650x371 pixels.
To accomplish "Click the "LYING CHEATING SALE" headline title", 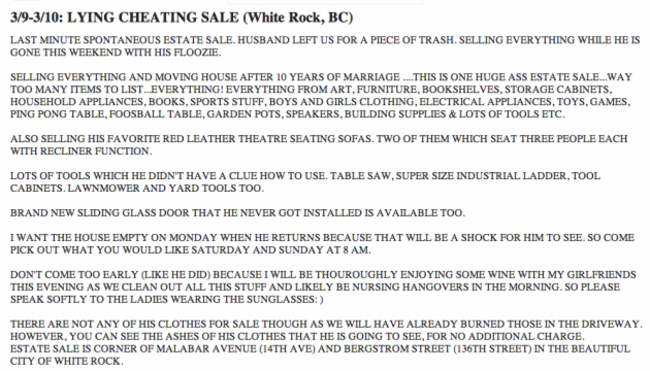I will coord(153,17).
